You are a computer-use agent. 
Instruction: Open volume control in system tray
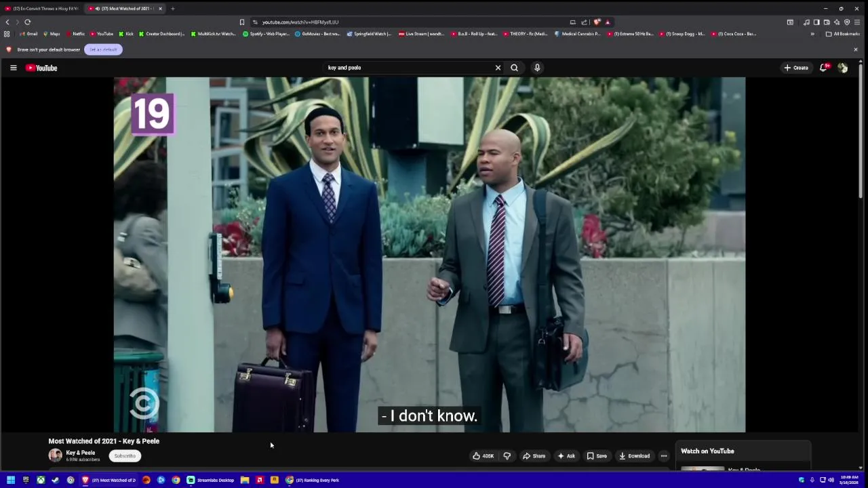coord(831,480)
